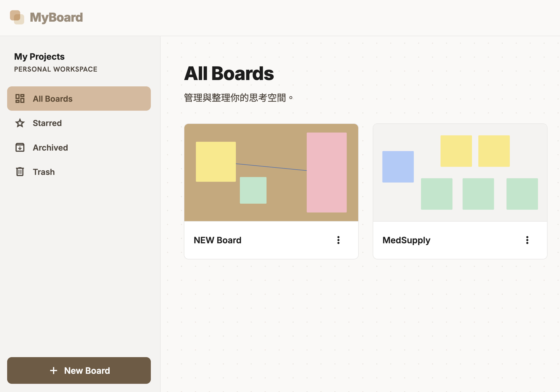Image resolution: width=560 pixels, height=392 pixels.
Task: Click the Archived box icon
Action: (x=20, y=147)
